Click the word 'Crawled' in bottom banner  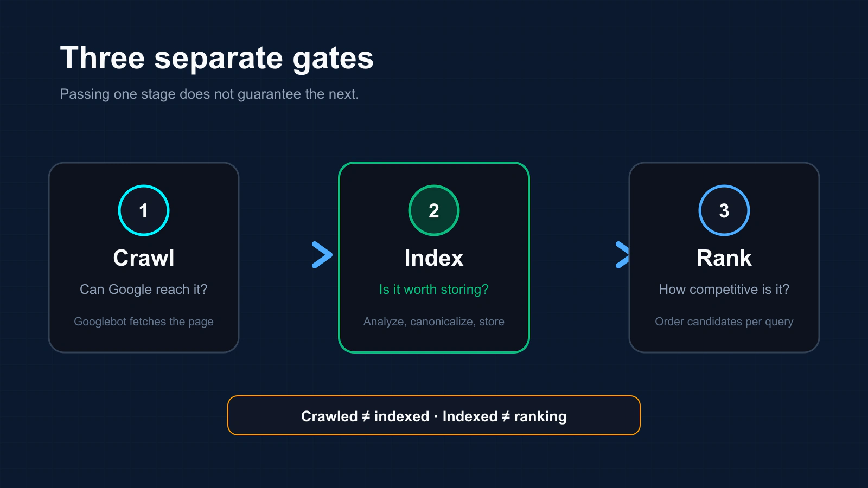click(x=329, y=416)
